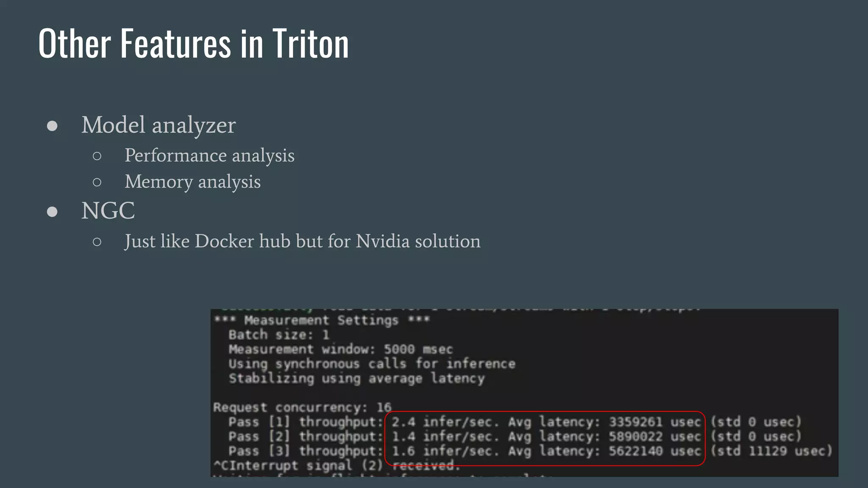Click "Measurement window: 5000 msec" line

point(341,349)
